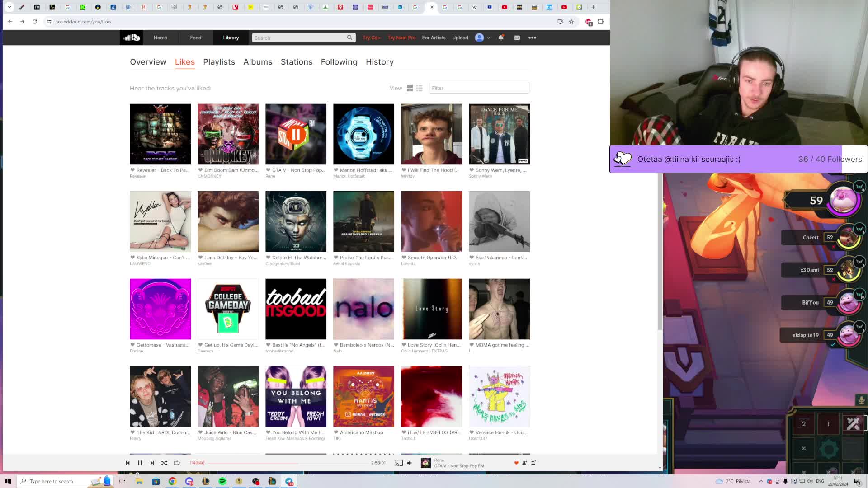The height and width of the screenshot is (488, 868).
Task: Click the Try Next Pro link
Action: (401, 38)
